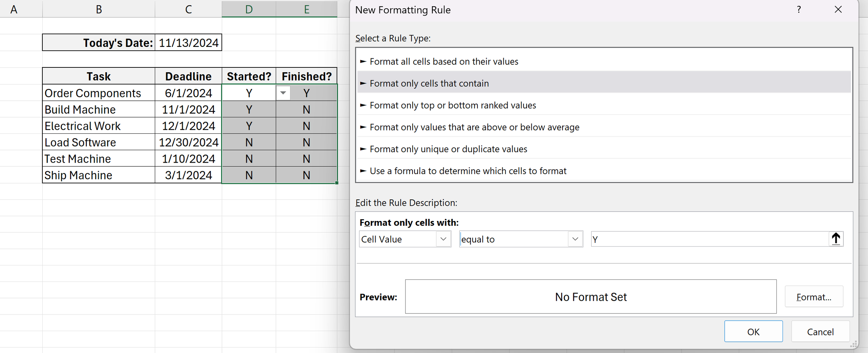
Task: Open the data validation dropdown beside cell D3
Action: coord(283,93)
